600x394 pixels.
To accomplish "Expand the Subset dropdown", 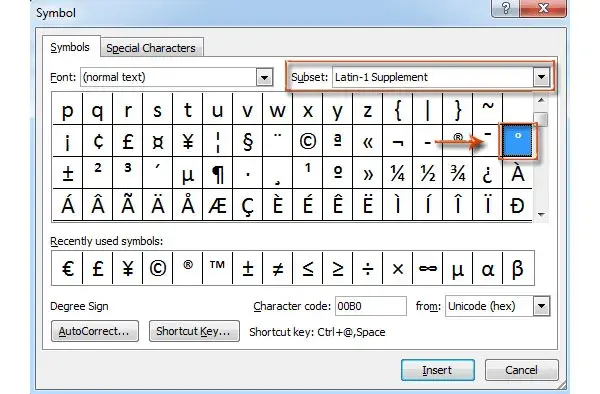I will 541,77.
